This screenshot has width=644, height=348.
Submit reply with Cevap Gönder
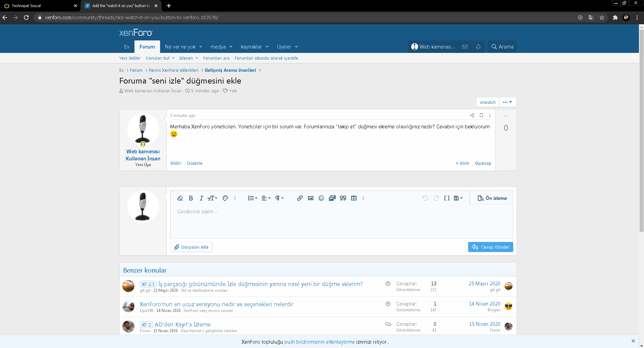pos(491,247)
